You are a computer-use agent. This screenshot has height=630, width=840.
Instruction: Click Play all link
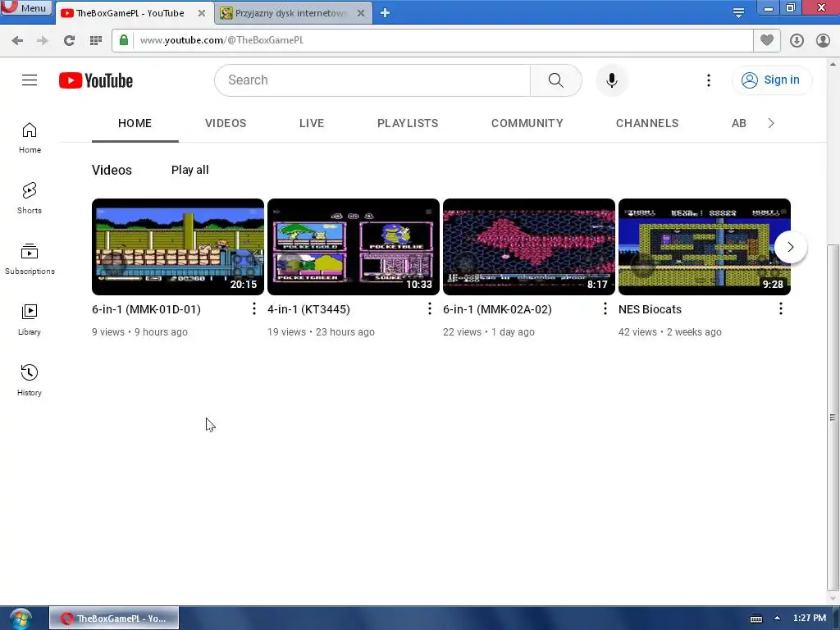tap(190, 170)
